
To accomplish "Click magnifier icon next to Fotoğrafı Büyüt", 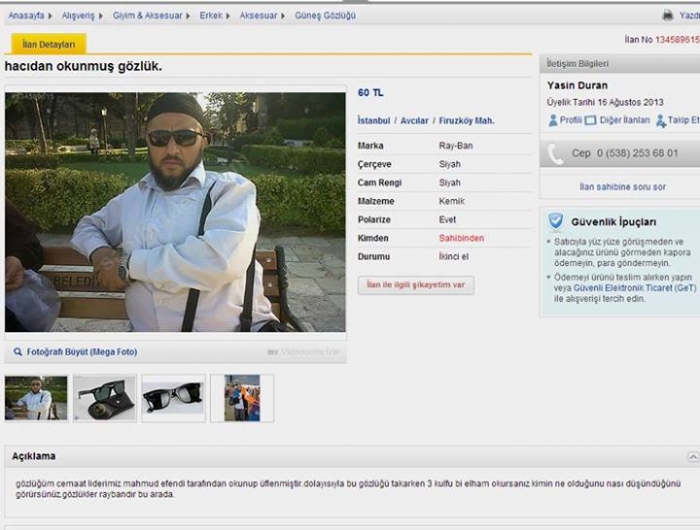I will 18,352.
